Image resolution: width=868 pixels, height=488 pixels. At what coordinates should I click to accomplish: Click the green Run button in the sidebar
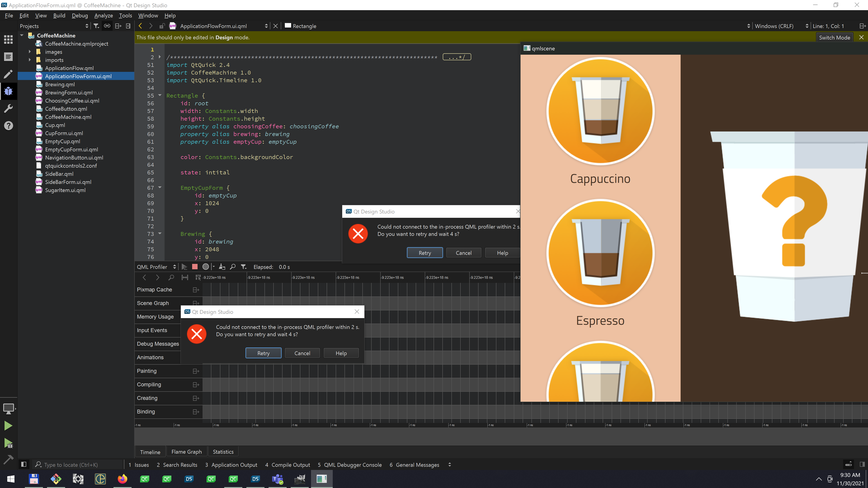pos(8,426)
